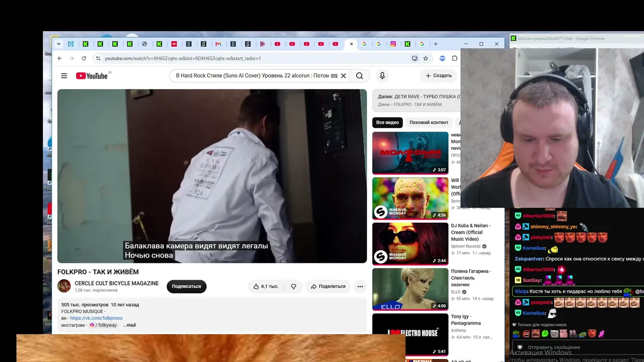Image resolution: width=644 pixels, height=362 pixels.
Task: Expand the Chrome tab search dropdown
Action: [58, 44]
